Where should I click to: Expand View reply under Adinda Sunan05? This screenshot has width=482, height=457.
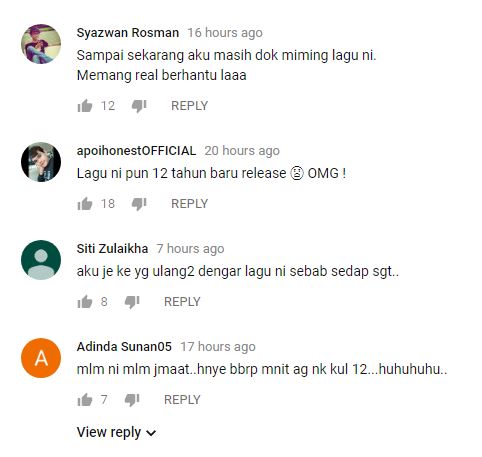(116, 432)
